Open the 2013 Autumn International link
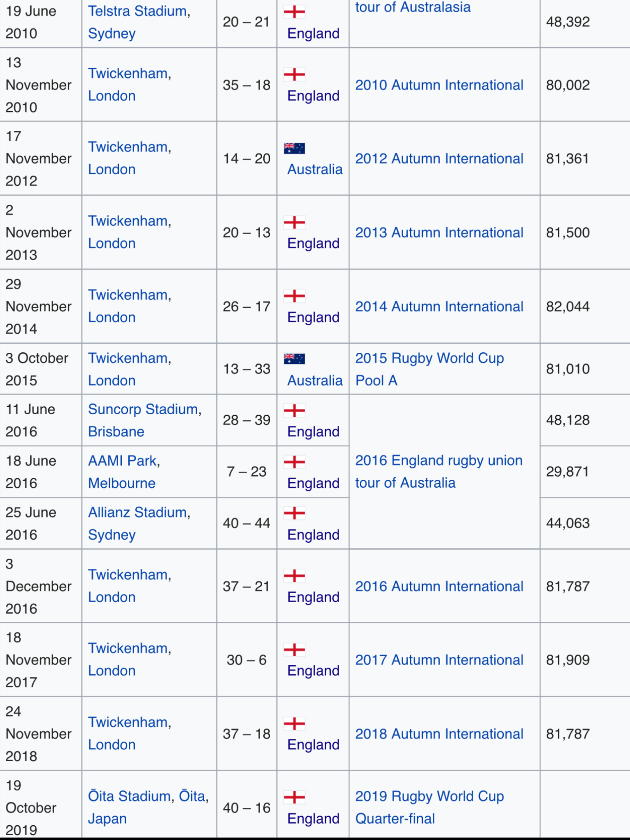This screenshot has height=840, width=630. coord(439,232)
